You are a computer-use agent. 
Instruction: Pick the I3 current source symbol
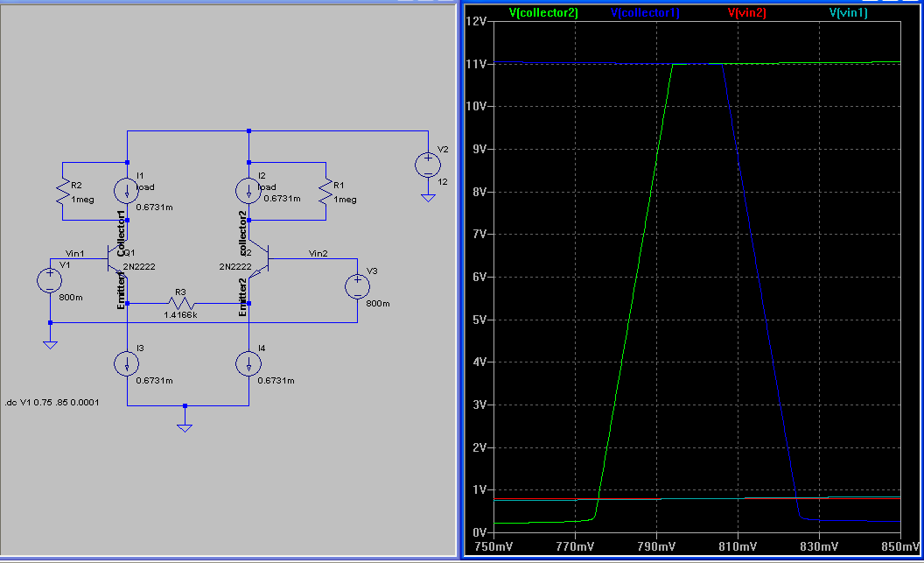coord(127,363)
